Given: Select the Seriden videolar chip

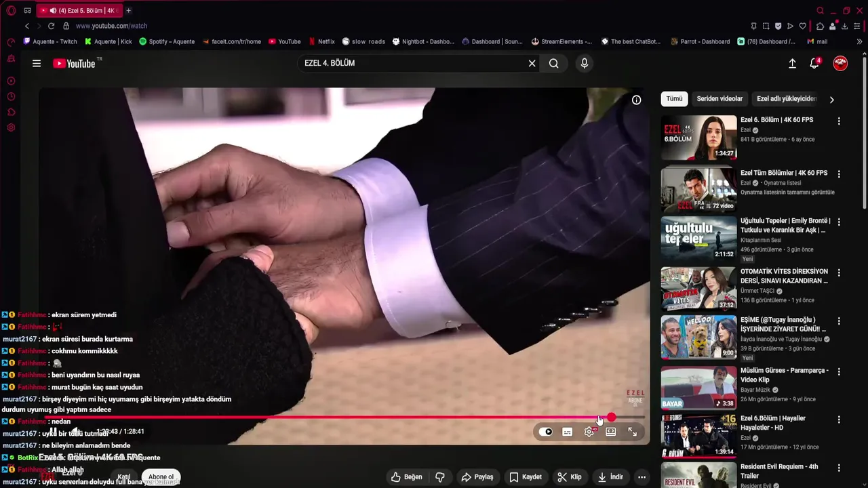Looking at the screenshot, I should [719, 99].
